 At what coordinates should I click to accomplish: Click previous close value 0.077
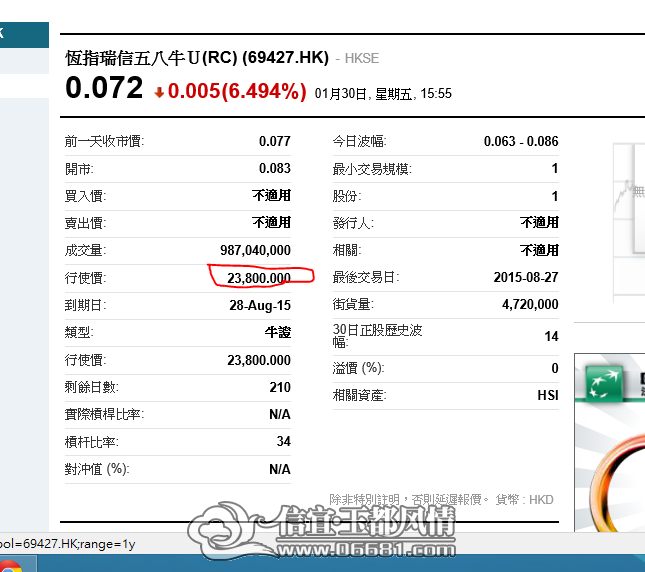coord(275,141)
